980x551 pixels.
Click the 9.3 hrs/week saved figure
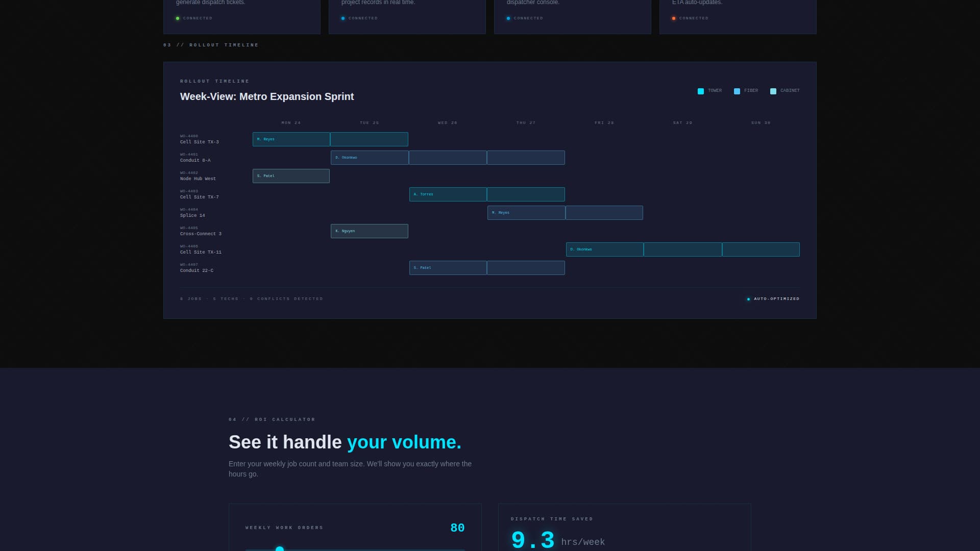coord(558,540)
